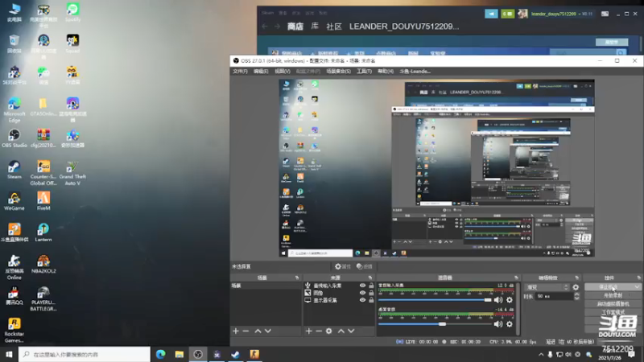The image size is (644, 362).
Task: Open WeGame desktop shortcut
Action: click(14, 201)
